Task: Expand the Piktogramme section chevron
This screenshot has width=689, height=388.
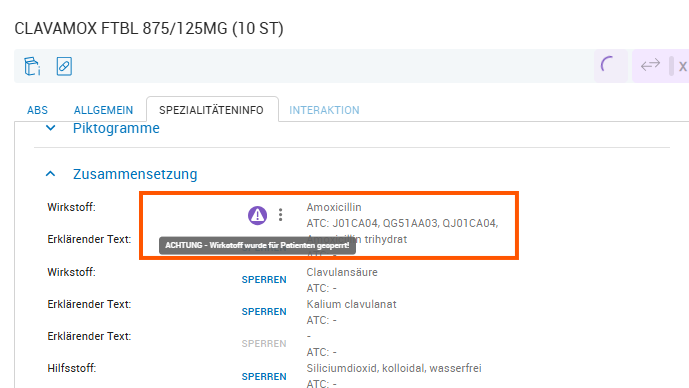Action: [x=51, y=128]
